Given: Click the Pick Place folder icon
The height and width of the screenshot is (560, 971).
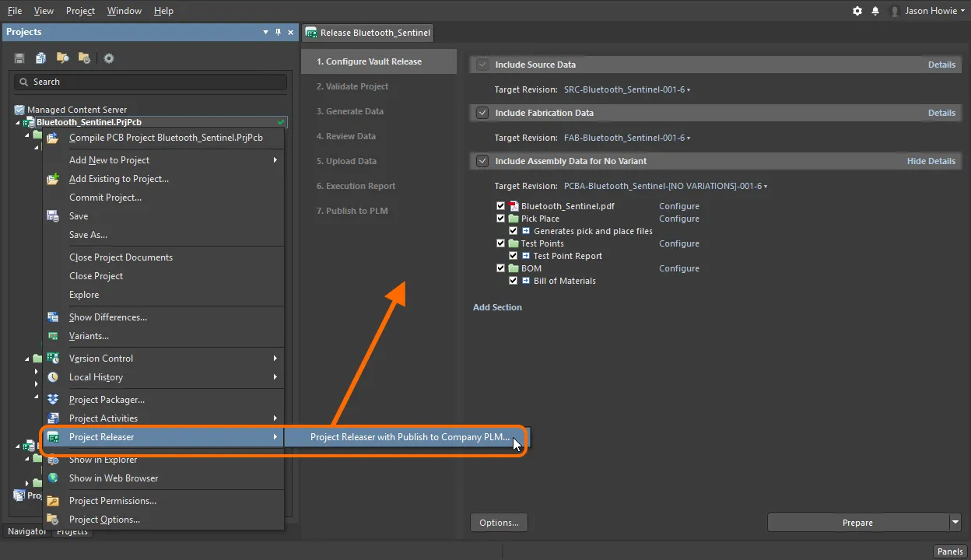Looking at the screenshot, I should (x=514, y=219).
